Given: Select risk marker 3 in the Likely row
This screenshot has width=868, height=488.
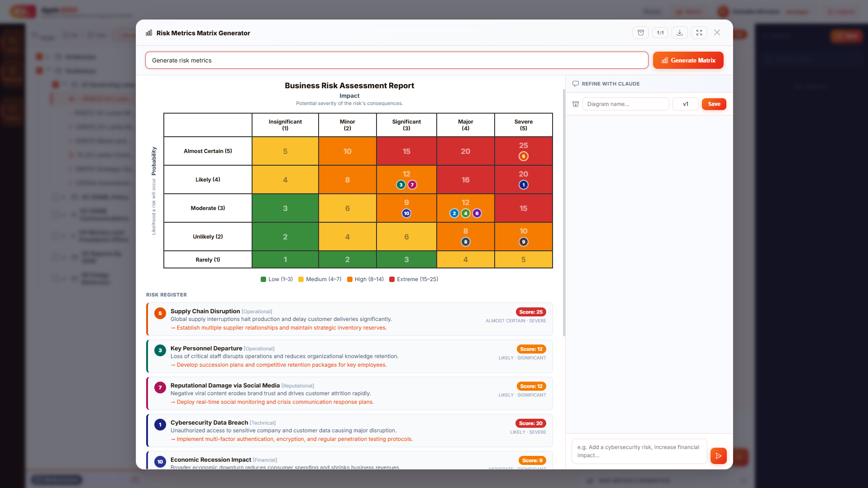Looking at the screenshot, I should pyautogui.click(x=401, y=185).
